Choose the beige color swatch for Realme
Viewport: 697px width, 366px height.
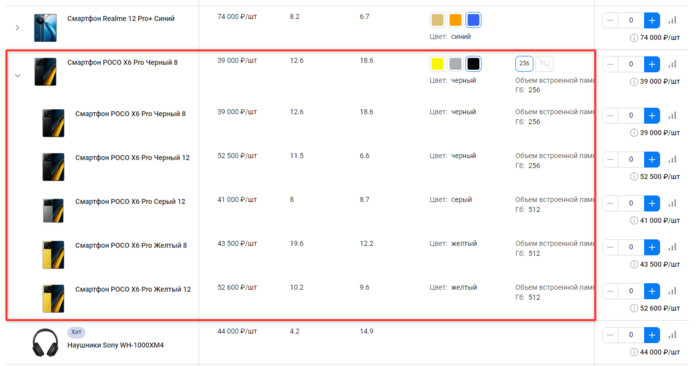[437, 20]
